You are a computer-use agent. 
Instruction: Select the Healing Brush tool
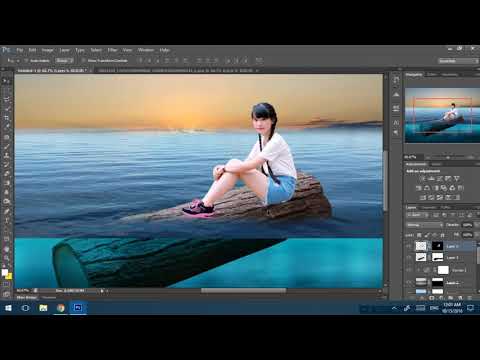(x=6, y=137)
